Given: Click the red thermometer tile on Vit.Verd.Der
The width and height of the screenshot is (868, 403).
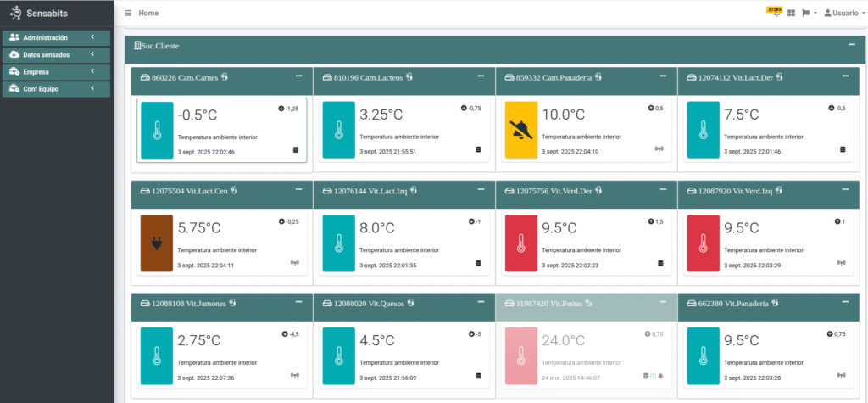Looking at the screenshot, I should (520, 243).
